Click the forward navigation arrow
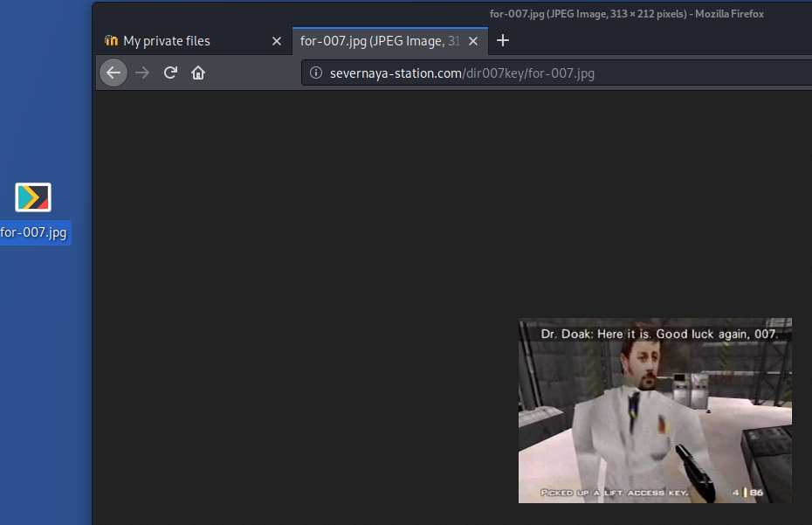Image resolution: width=812 pixels, height=525 pixels. pos(142,73)
